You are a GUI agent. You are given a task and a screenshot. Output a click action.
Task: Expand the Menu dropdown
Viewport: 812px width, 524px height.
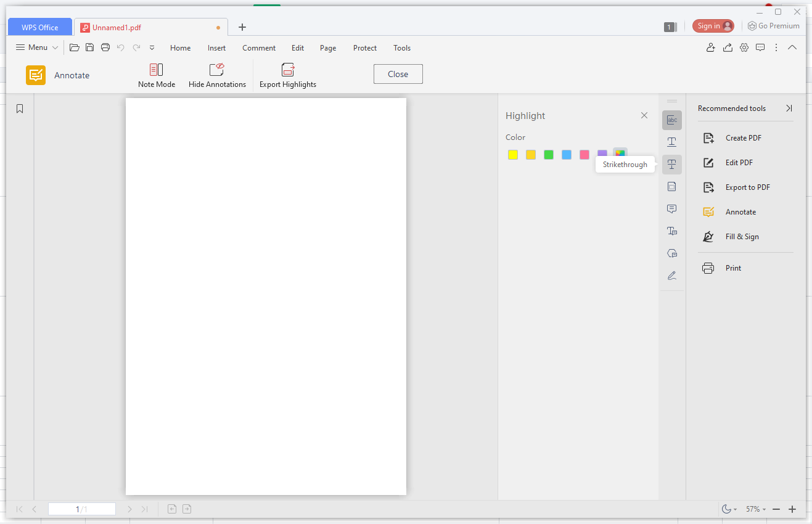(x=37, y=47)
